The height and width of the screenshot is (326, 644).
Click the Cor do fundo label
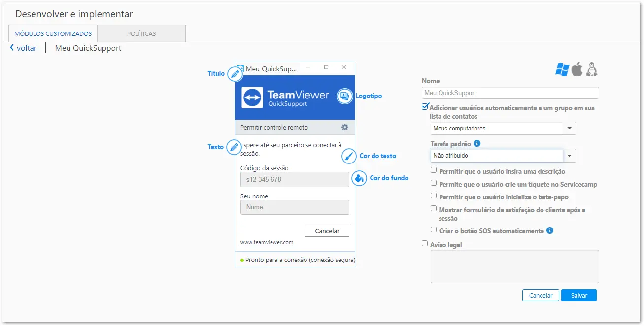(x=389, y=178)
